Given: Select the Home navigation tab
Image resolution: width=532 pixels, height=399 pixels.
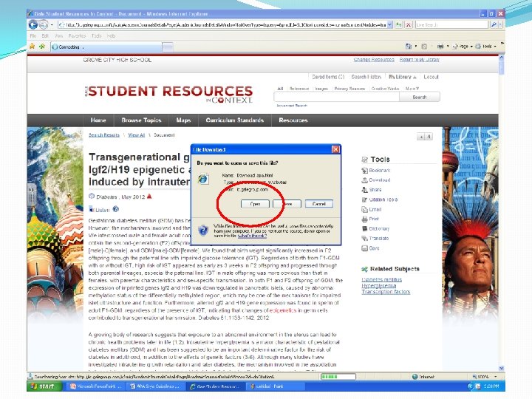Looking at the screenshot, I should pyautogui.click(x=98, y=120).
